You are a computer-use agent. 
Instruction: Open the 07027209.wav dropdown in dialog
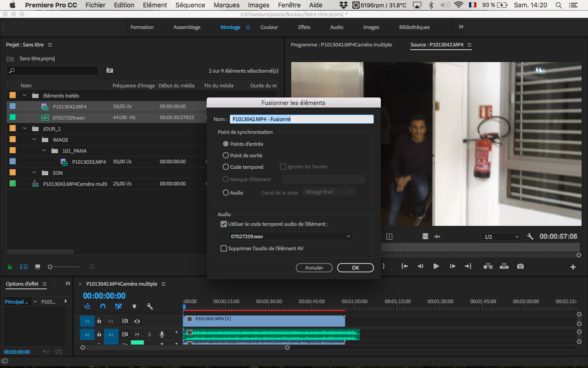pyautogui.click(x=290, y=236)
